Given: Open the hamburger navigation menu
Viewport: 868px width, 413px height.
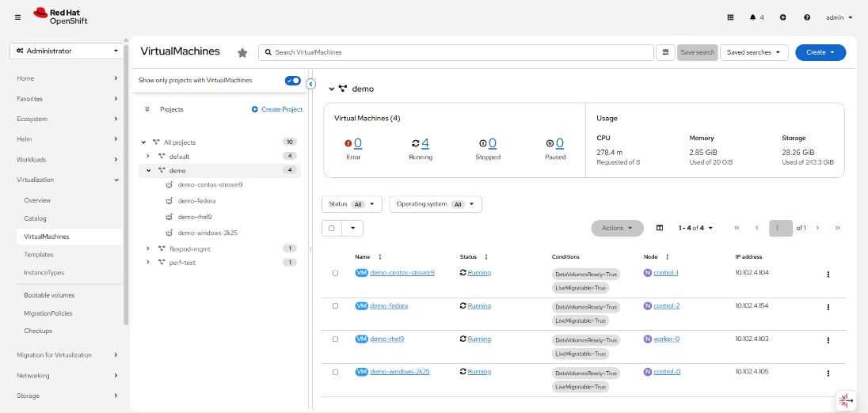Looking at the screenshot, I should 17,17.
